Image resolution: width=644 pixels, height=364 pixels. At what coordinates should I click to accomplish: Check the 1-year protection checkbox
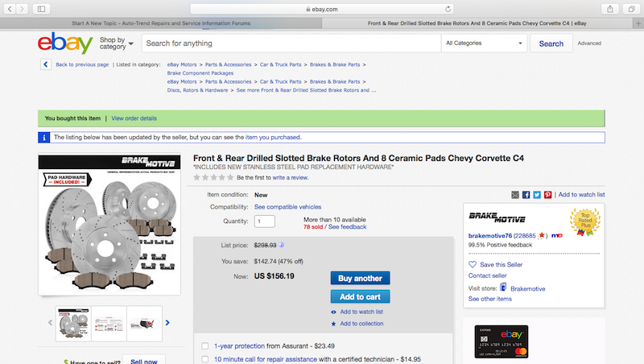(x=205, y=346)
